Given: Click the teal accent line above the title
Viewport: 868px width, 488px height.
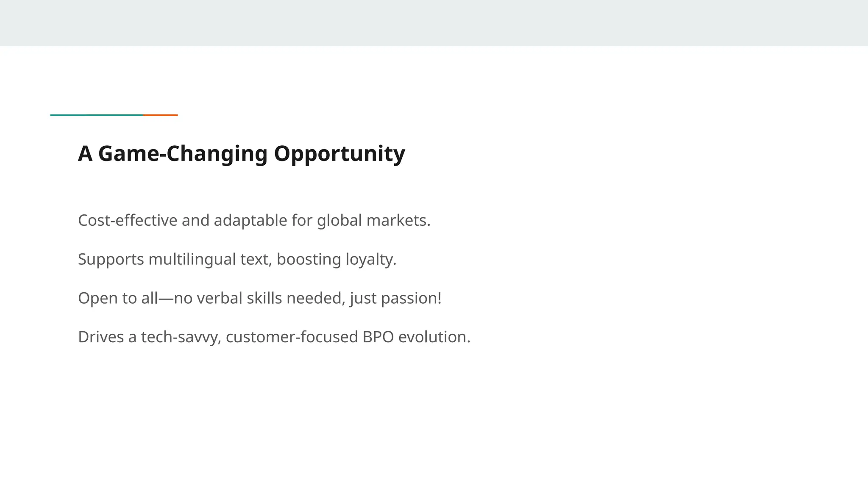Looking at the screenshot, I should click(x=97, y=115).
